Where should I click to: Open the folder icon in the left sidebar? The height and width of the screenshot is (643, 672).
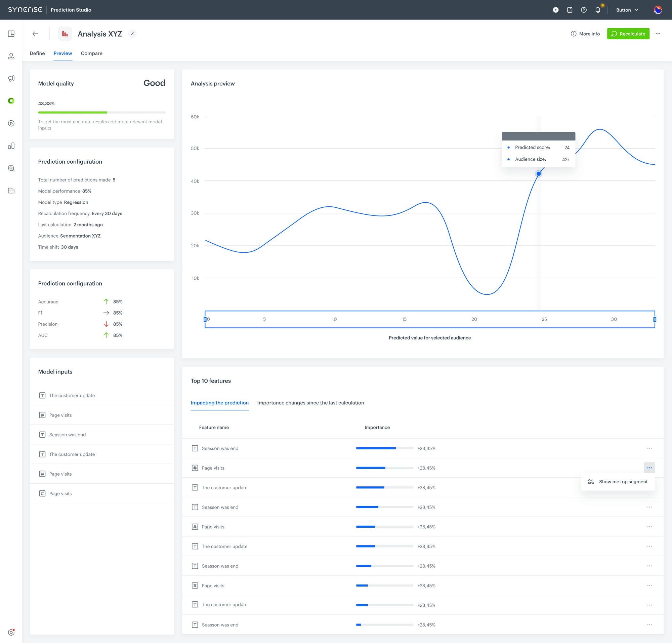(11, 191)
